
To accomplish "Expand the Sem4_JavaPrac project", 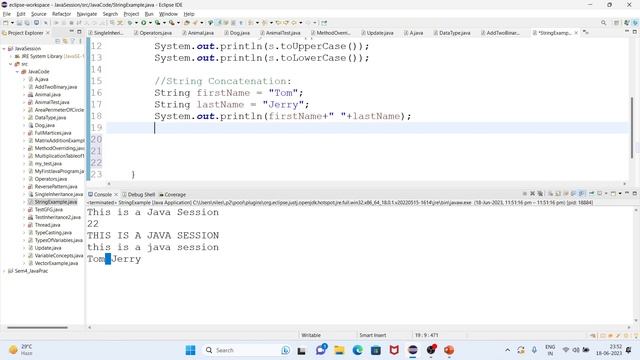I will tap(4, 271).
